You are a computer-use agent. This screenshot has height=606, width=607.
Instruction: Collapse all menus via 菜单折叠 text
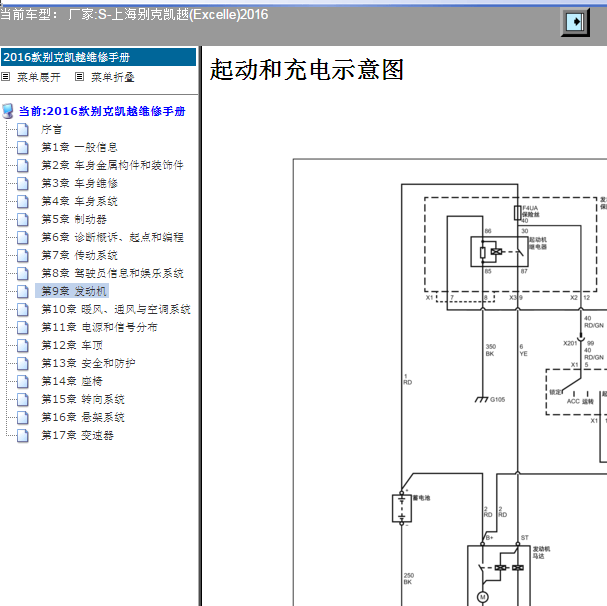pyautogui.click(x=113, y=77)
